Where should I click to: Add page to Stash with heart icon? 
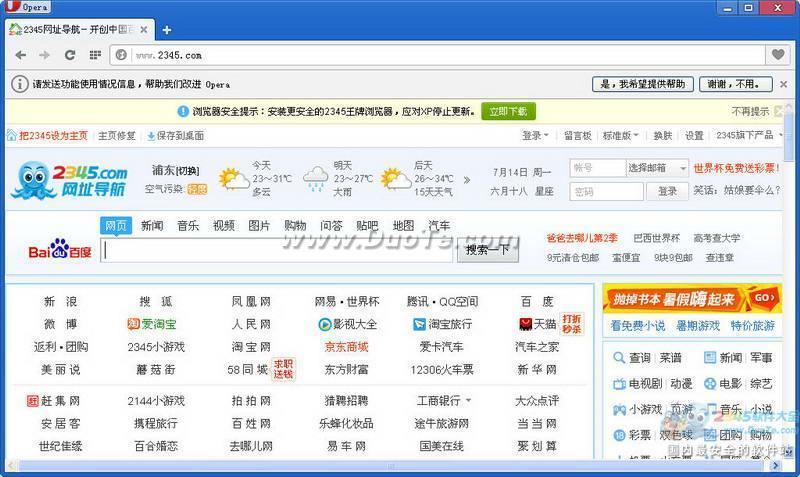(778, 55)
